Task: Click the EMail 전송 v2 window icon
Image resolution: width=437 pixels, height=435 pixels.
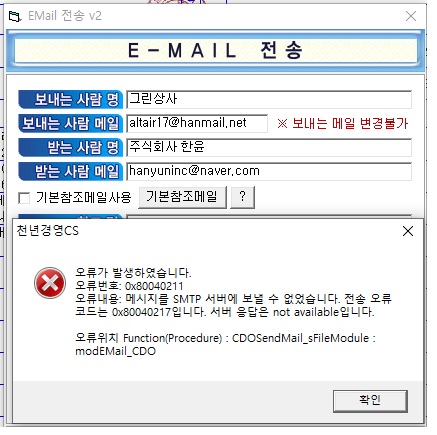Action: (x=15, y=16)
